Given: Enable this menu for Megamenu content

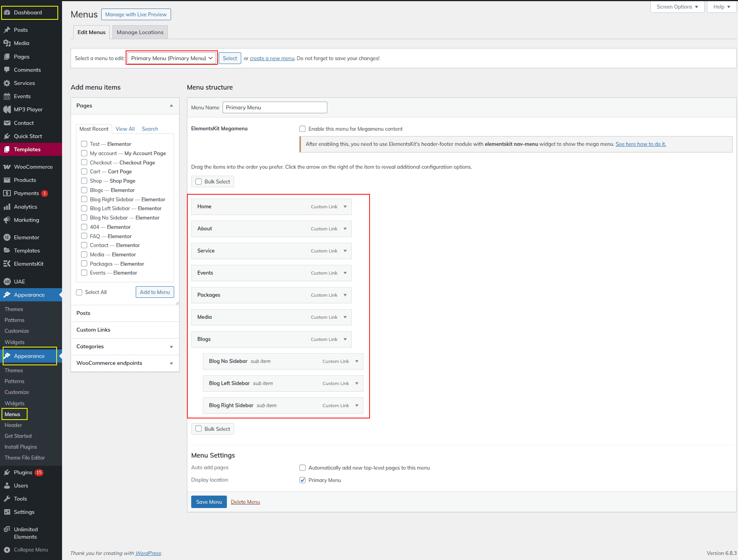Looking at the screenshot, I should (x=302, y=129).
